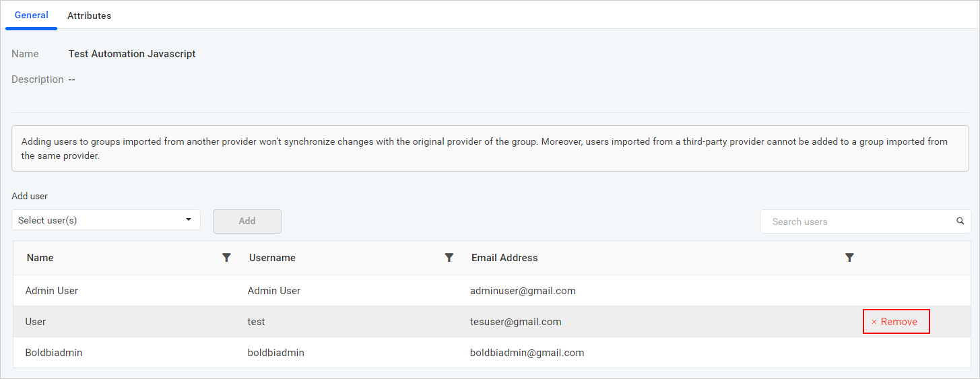Switch to the Attributes tab

coord(90,15)
